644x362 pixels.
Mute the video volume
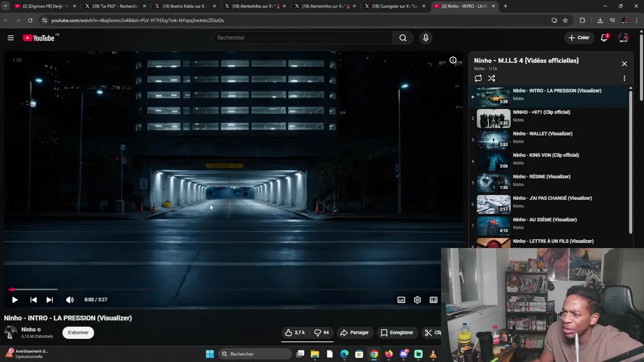point(70,300)
